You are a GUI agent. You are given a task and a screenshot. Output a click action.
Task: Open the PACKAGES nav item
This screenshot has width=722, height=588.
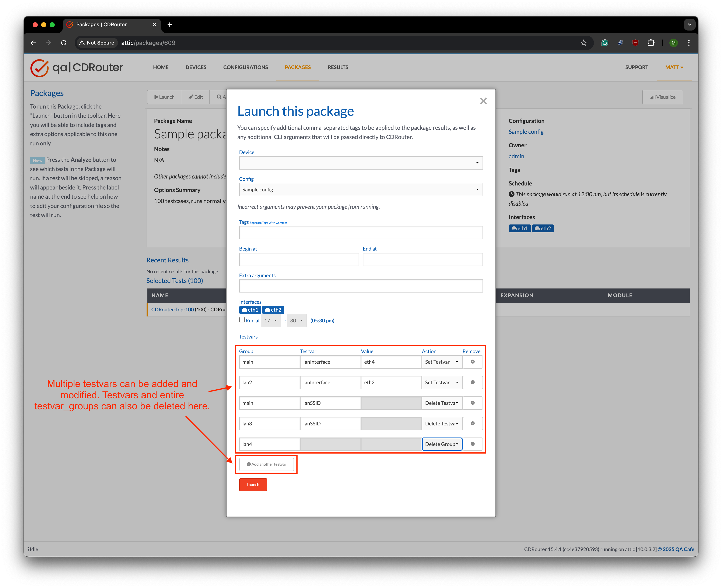tap(298, 67)
